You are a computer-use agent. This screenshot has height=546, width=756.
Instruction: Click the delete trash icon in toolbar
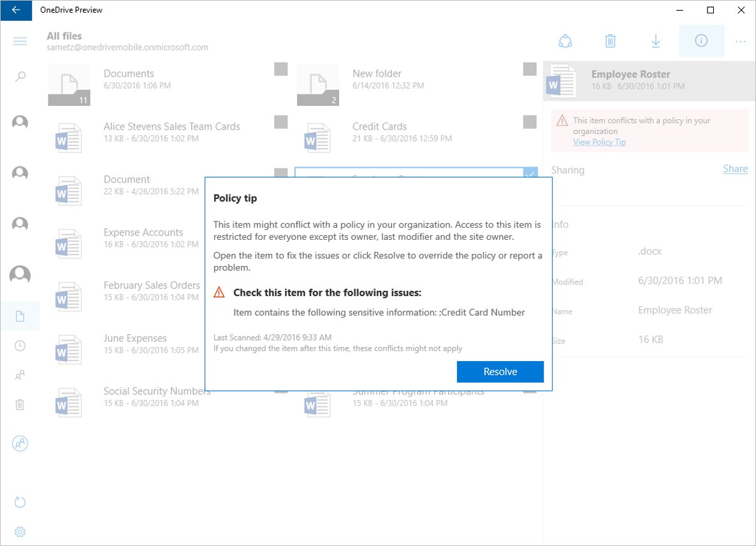(611, 41)
